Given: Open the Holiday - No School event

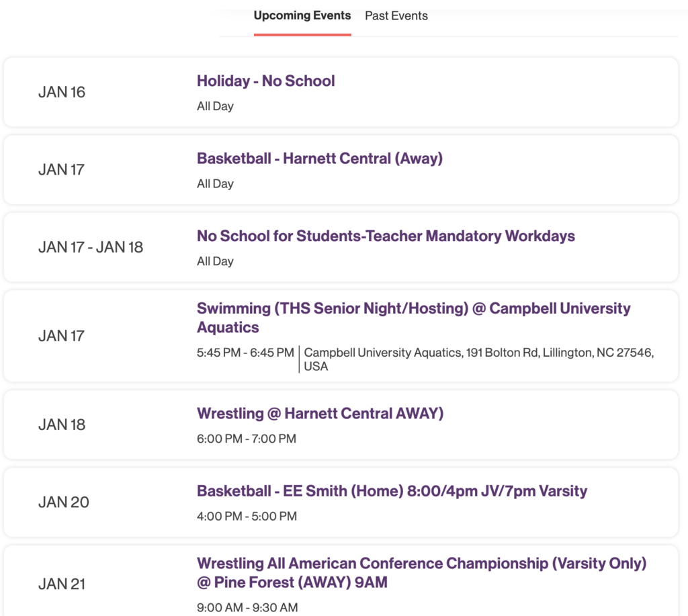Looking at the screenshot, I should click(x=265, y=81).
